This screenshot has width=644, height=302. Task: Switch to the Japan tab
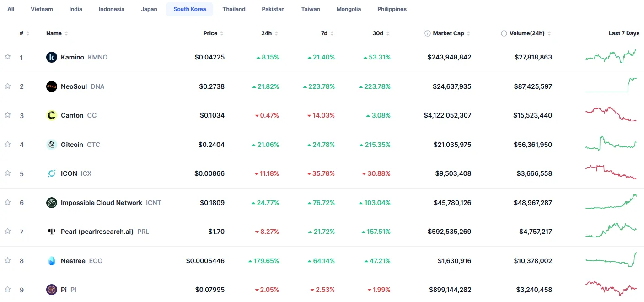pos(149,9)
